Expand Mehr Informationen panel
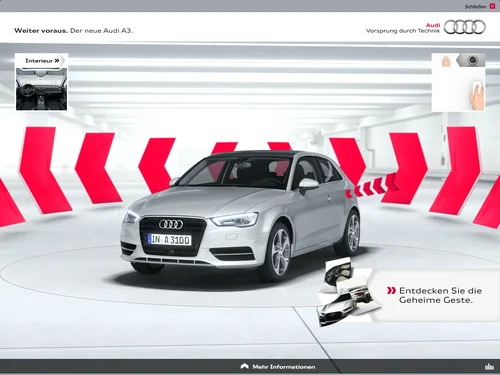This screenshot has width=500, height=375. coord(278,367)
